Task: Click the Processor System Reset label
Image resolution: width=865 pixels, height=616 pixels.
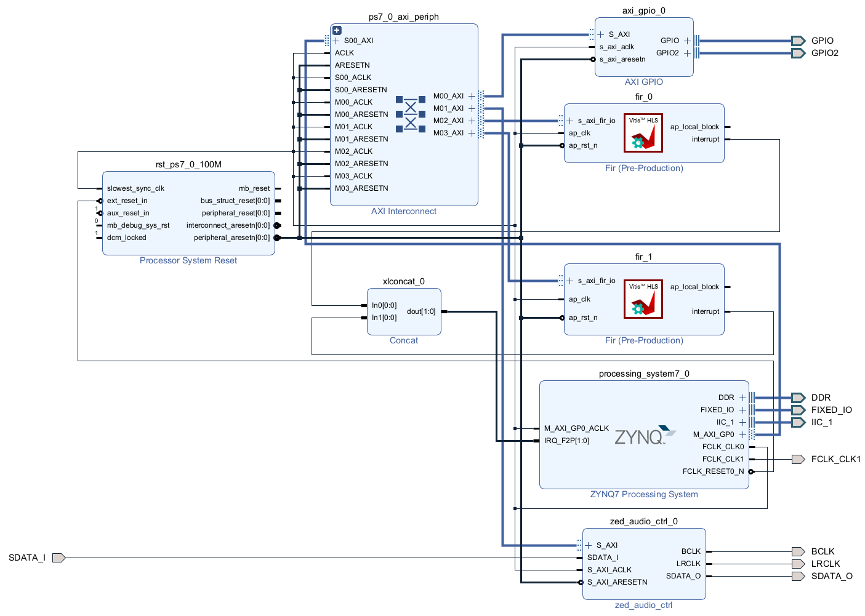Action: [x=188, y=260]
